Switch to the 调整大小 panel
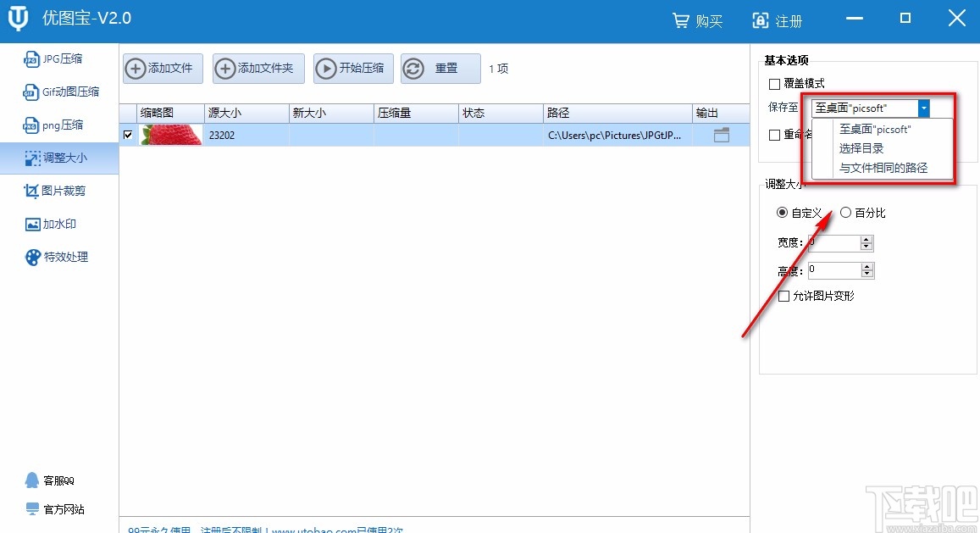This screenshot has width=980, height=533. click(59, 158)
